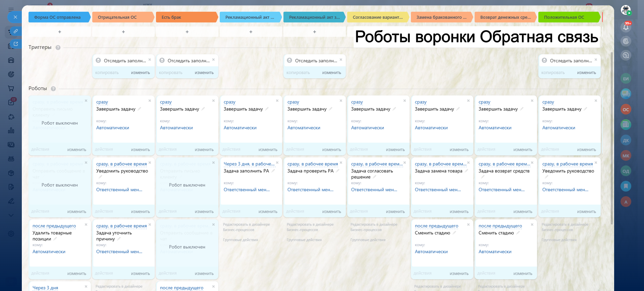Image resolution: width=644 pixels, height=291 pixels.
Task: Open 'действия' menu on 'Задача возврат средств' robot
Action: click(x=486, y=212)
